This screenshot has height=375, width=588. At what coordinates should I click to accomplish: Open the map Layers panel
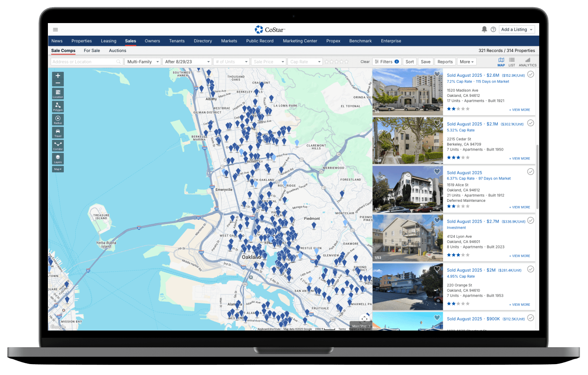[x=58, y=159]
